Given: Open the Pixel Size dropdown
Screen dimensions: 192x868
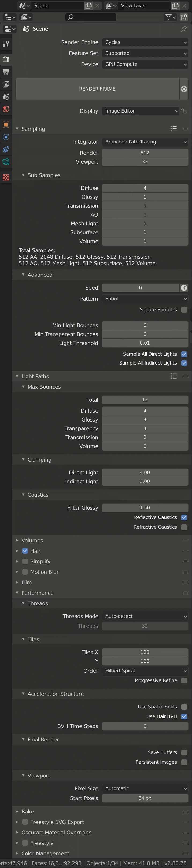Looking at the screenshot, I should coord(145,788).
